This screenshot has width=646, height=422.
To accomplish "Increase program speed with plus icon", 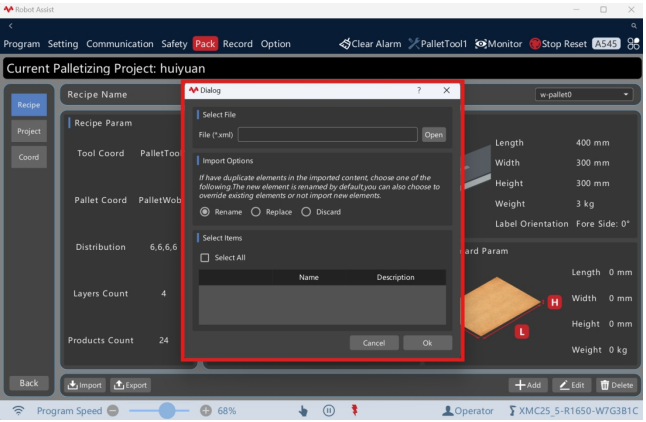I will tap(206, 410).
